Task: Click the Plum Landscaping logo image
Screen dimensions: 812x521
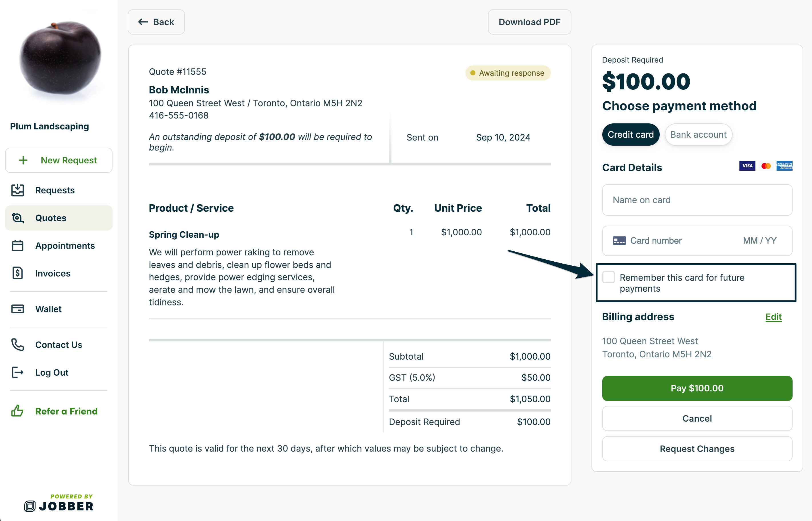Action: (x=60, y=57)
